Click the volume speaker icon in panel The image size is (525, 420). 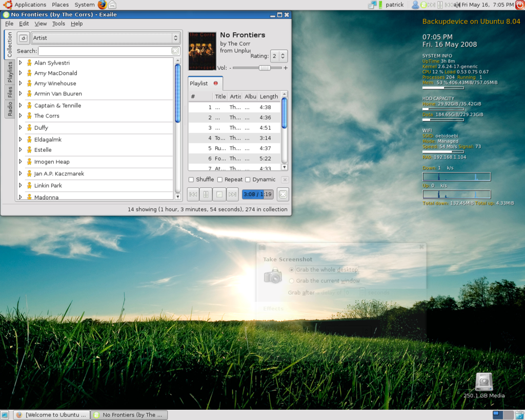point(457,5)
